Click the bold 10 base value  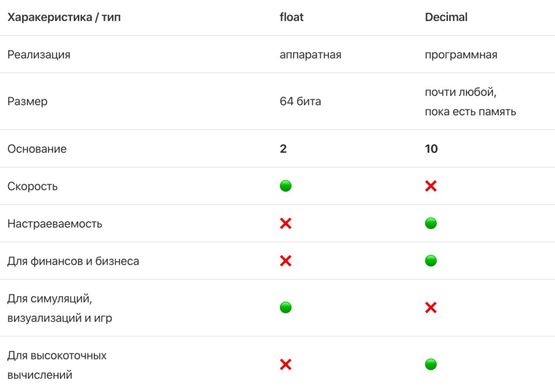431,149
